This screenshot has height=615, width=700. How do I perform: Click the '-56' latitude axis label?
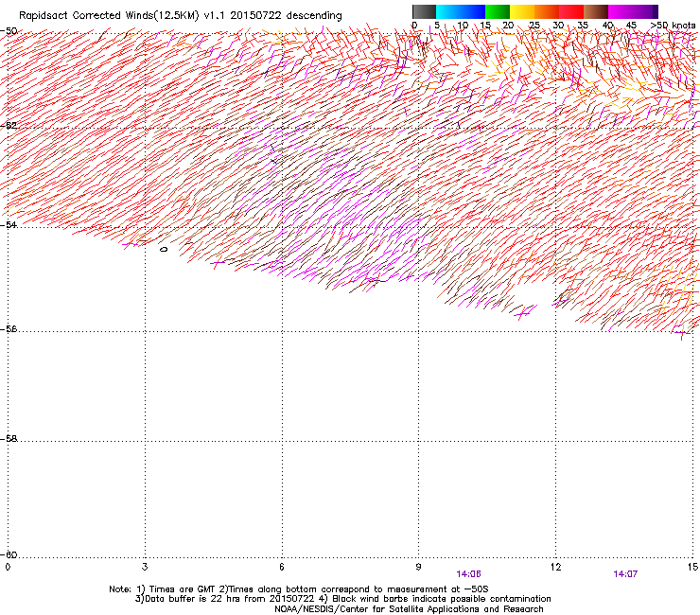[9, 329]
